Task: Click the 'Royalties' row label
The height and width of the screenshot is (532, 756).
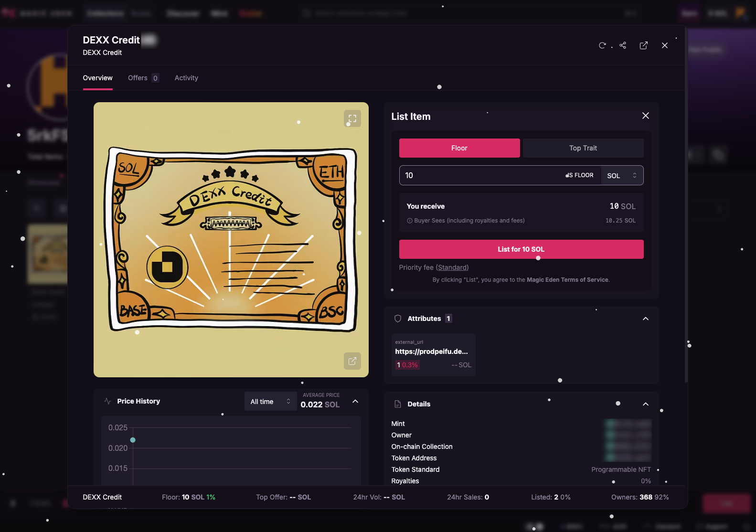Action: point(405,481)
